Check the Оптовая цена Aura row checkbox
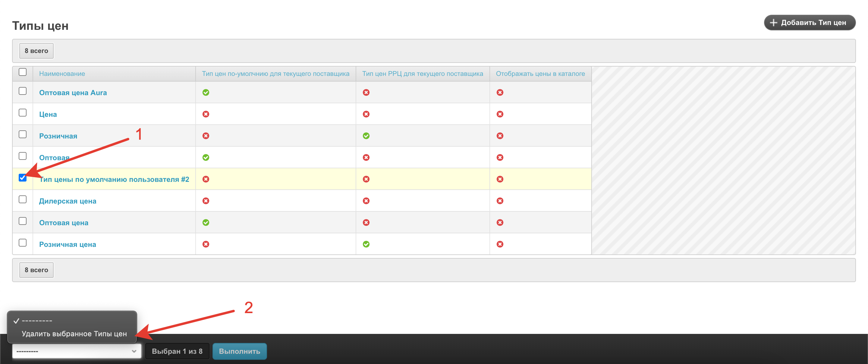The width and height of the screenshot is (868, 364). click(23, 91)
